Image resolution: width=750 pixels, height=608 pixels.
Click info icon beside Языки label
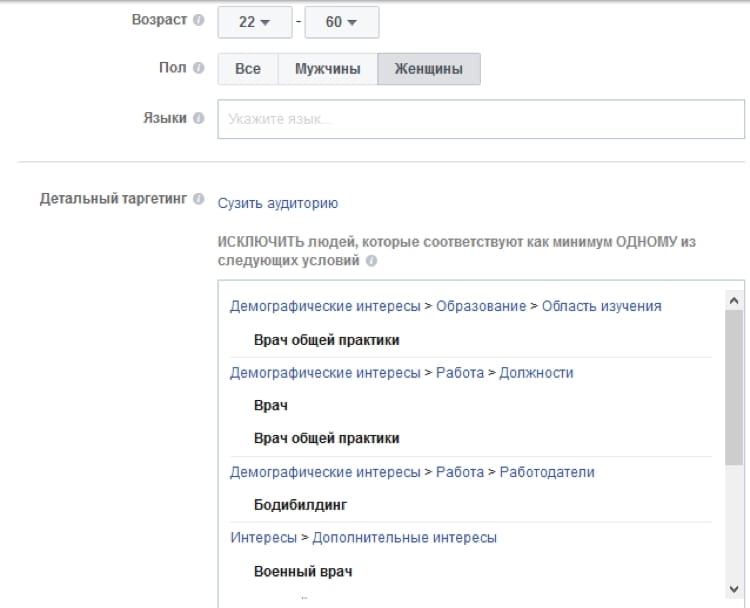tap(198, 118)
